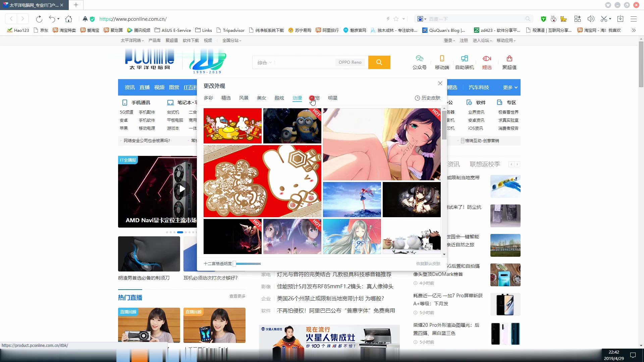
Task: Open 历史皮肤 skin history
Action: pyautogui.click(x=428, y=98)
